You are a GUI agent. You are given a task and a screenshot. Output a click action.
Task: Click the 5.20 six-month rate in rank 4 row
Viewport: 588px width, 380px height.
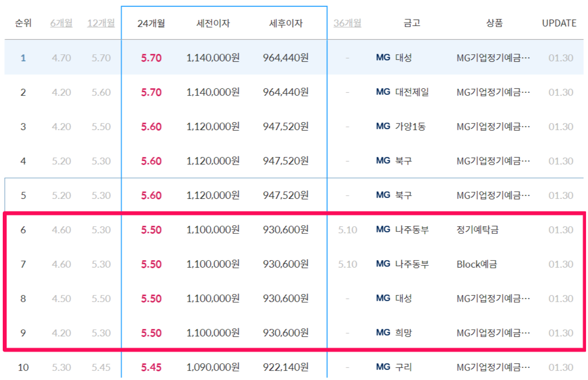pyautogui.click(x=61, y=161)
